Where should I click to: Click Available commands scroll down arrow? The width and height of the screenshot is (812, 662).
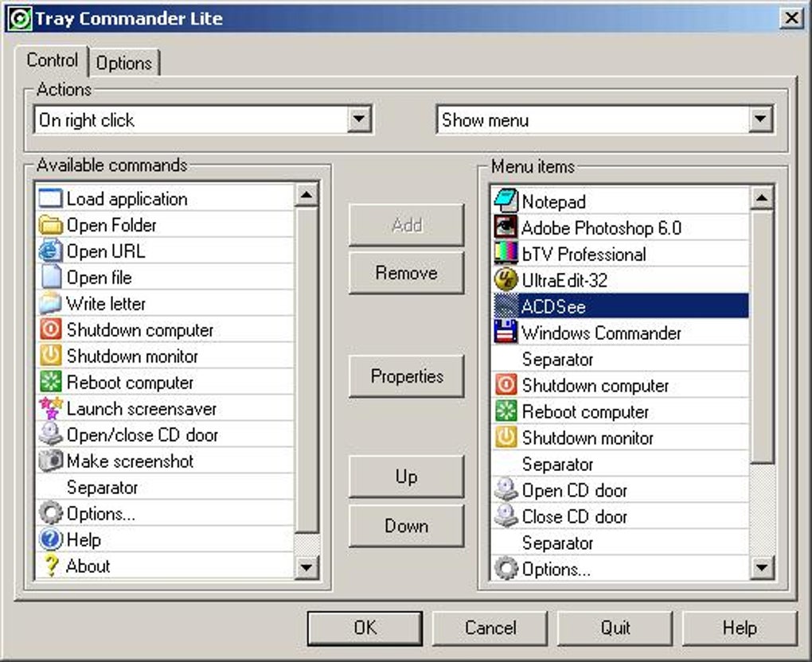306,567
